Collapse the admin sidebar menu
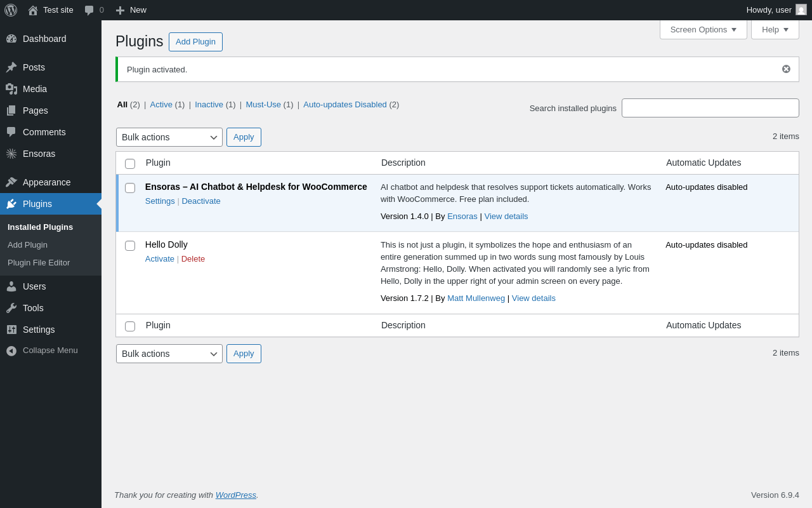Viewport: 812px width, 508px height. (11, 351)
